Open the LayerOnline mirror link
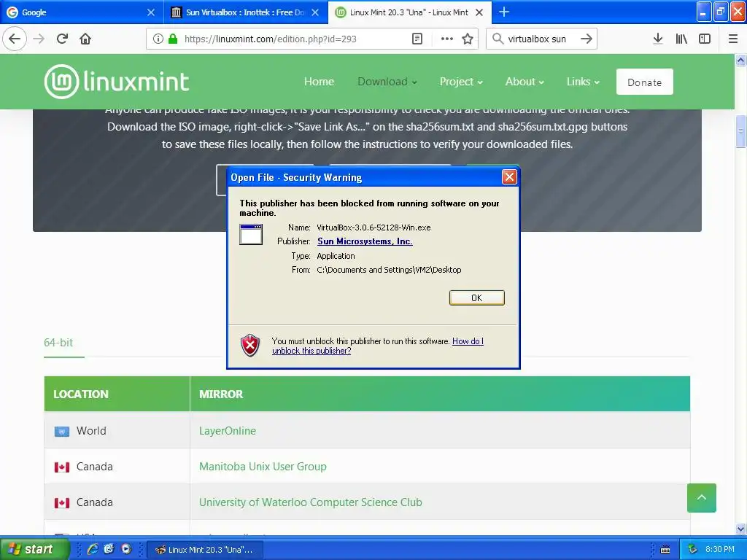This screenshot has width=747, height=560. [x=228, y=430]
